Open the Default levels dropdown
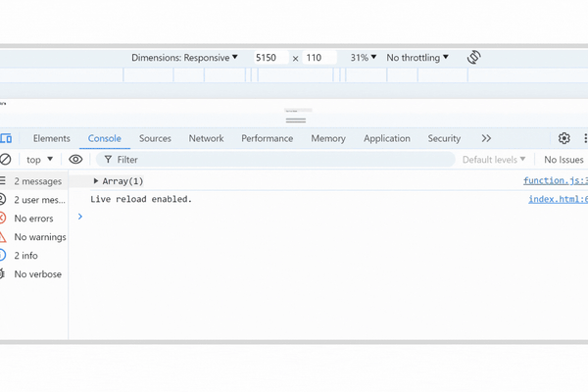The width and height of the screenshot is (588, 392). [494, 160]
